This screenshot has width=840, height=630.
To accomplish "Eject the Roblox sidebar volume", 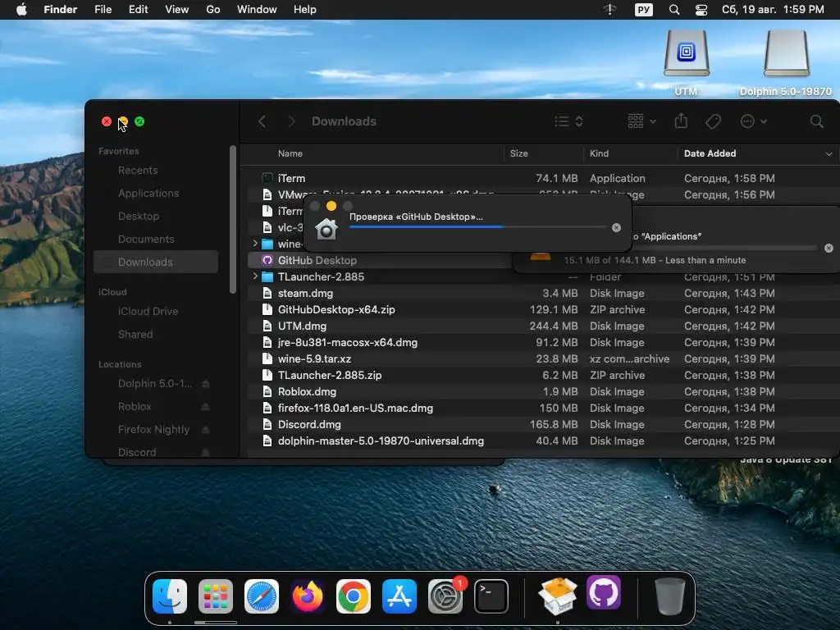I will click(x=205, y=407).
